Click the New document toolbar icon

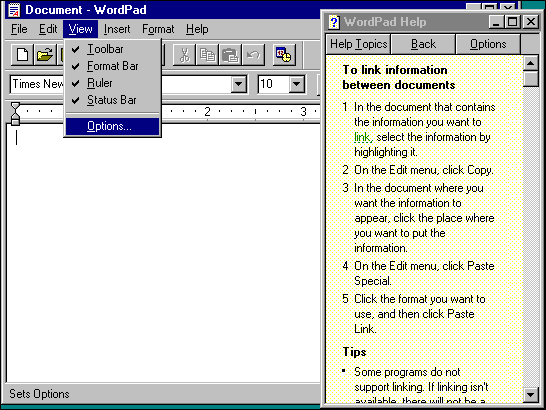(22, 55)
